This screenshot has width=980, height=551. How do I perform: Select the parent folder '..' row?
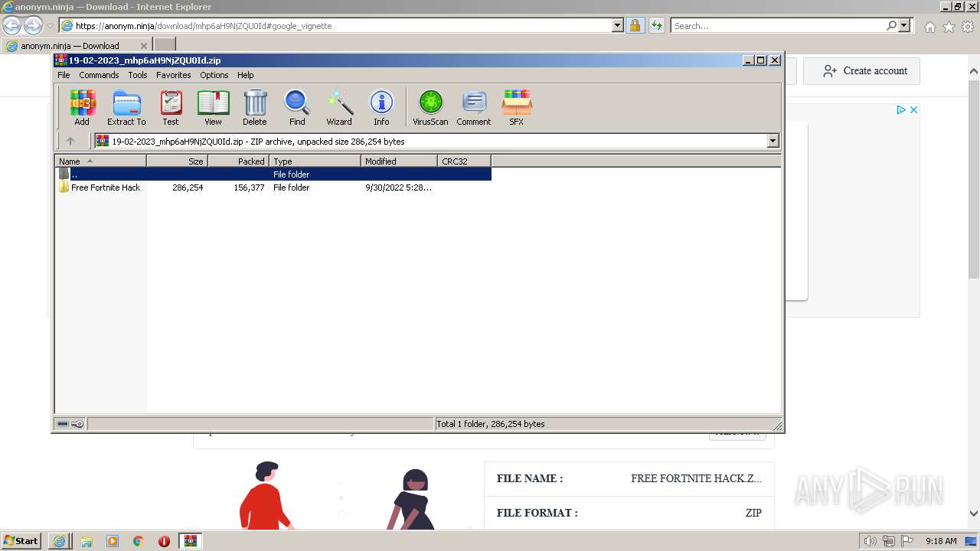tap(273, 174)
